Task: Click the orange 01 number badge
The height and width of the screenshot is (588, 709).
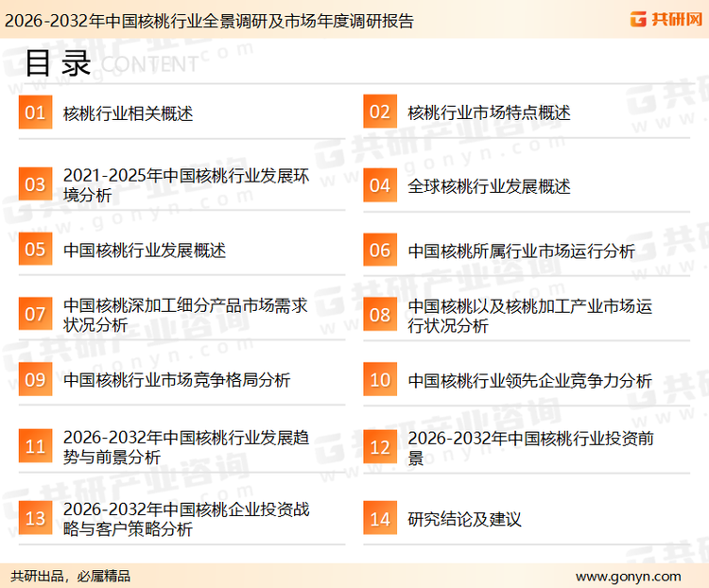Action: [x=35, y=112]
